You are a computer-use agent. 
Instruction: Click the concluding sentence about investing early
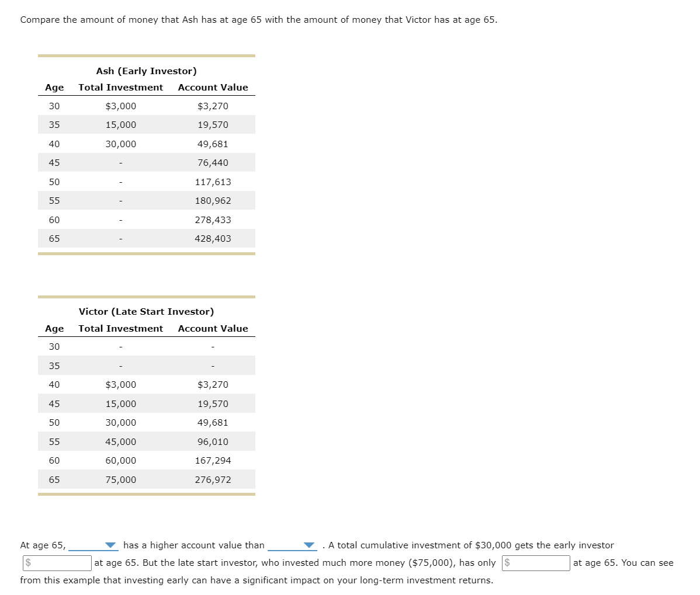(257, 580)
